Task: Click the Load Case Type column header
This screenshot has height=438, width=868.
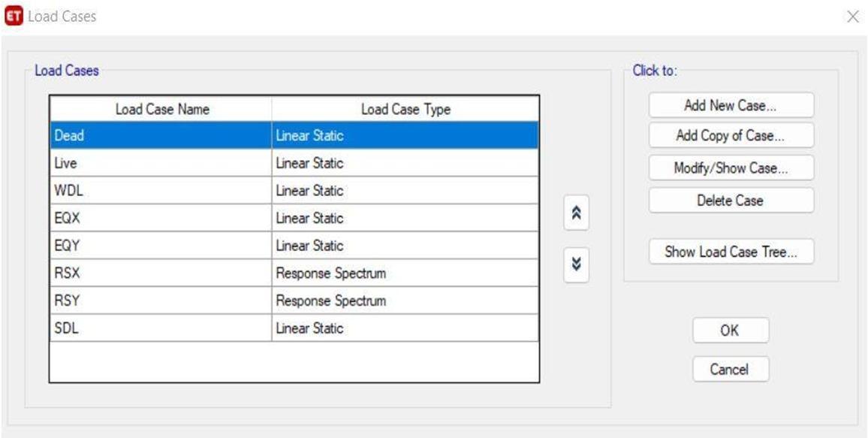Action: click(x=405, y=110)
